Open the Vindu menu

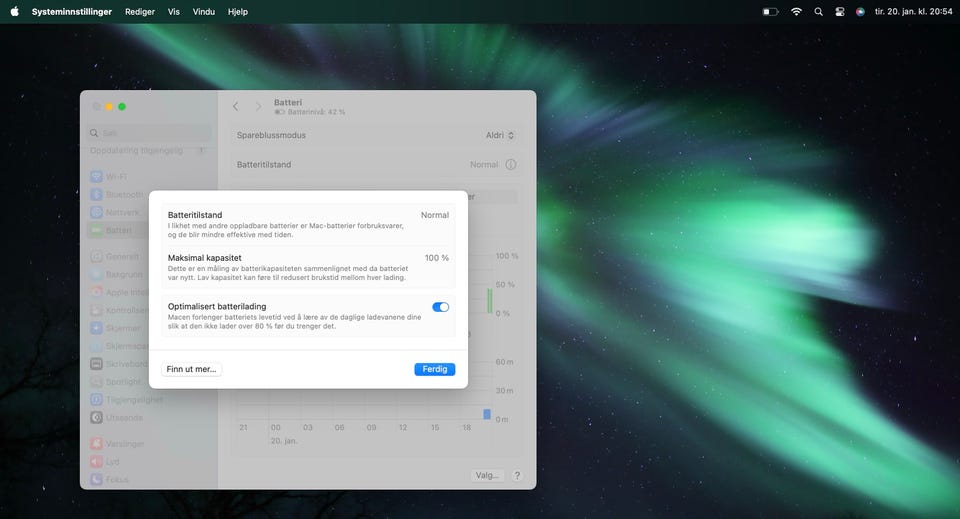pyautogui.click(x=204, y=12)
